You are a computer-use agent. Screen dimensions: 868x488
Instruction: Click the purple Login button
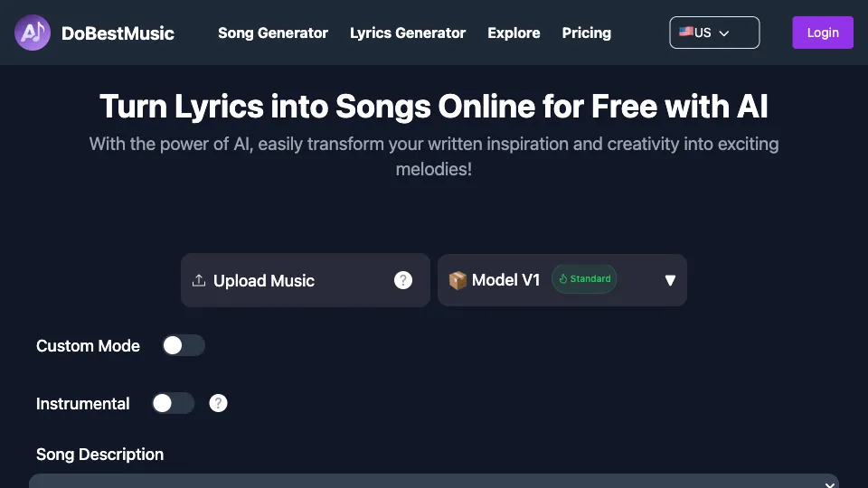(823, 33)
